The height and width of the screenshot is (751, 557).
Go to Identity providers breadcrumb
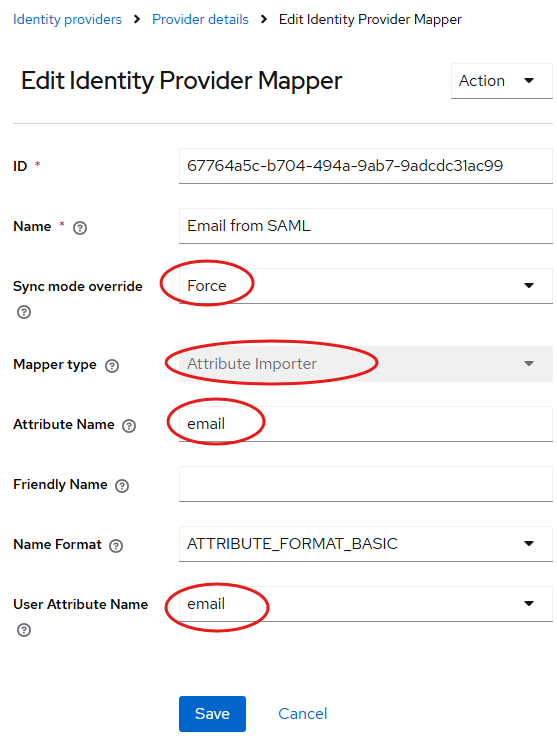click(68, 19)
